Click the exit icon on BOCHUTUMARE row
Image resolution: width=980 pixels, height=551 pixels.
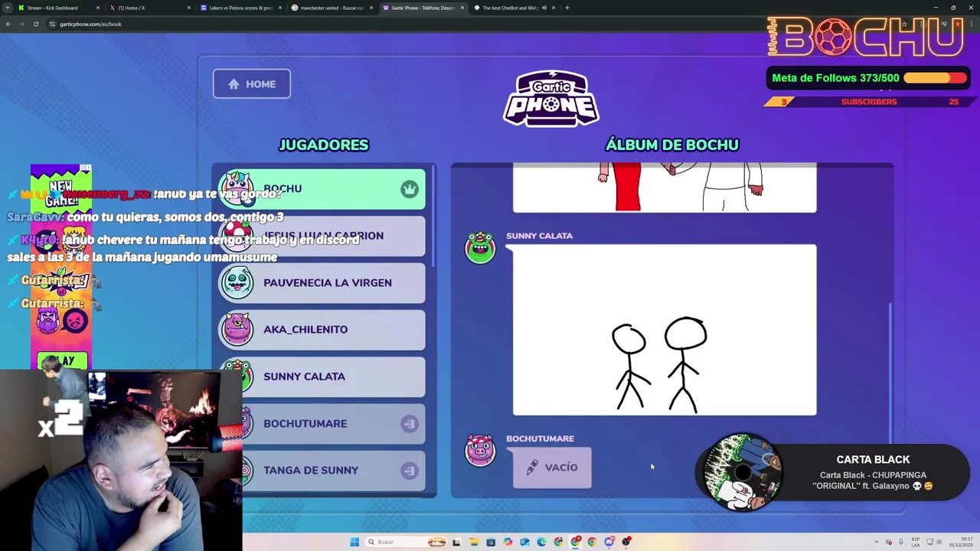point(410,424)
